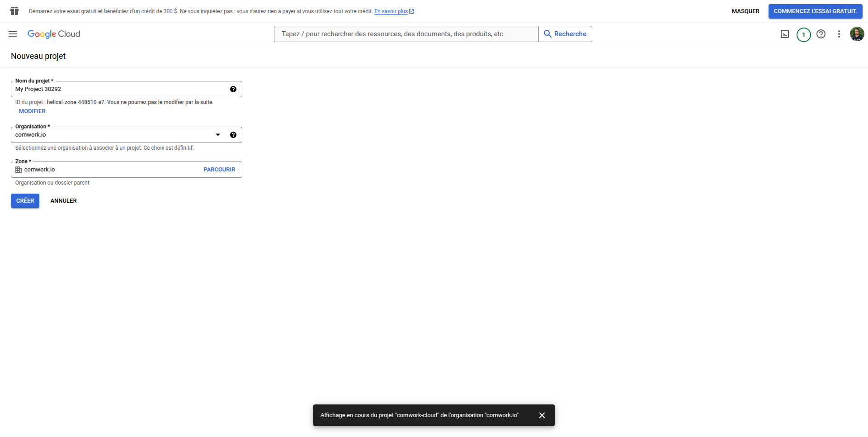Click the CRÉER button
868x437 pixels.
pos(25,201)
